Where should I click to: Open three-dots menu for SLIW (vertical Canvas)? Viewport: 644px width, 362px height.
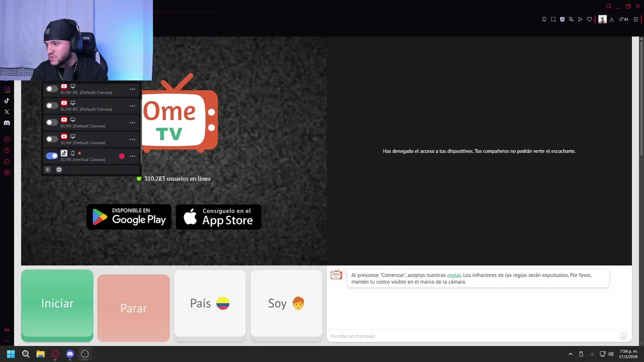(x=132, y=156)
